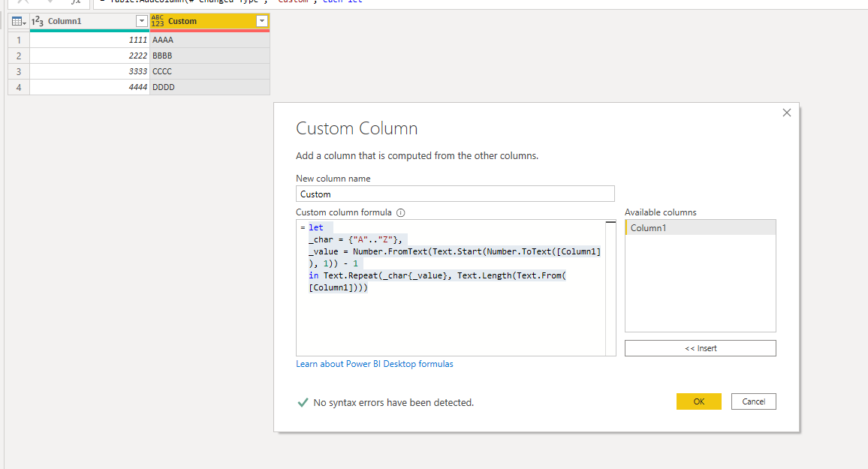Select row number 2
868x469 pixels.
(x=19, y=56)
